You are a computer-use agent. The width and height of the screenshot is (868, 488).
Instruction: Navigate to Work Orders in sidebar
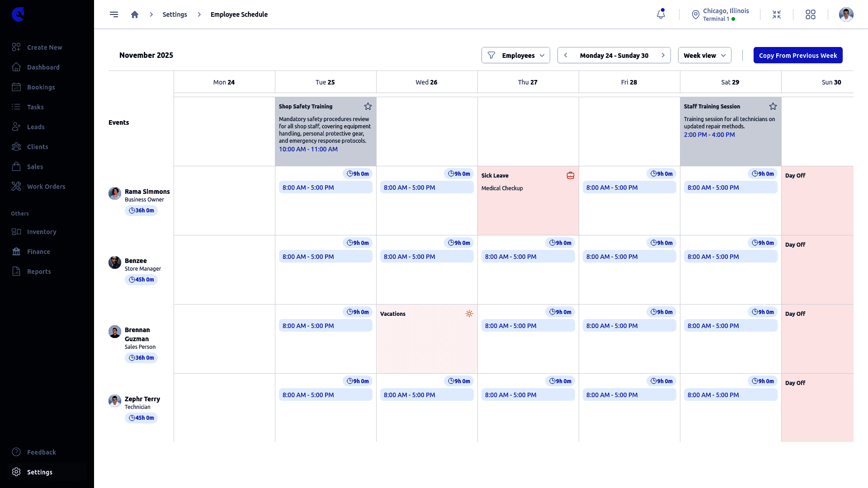point(46,187)
